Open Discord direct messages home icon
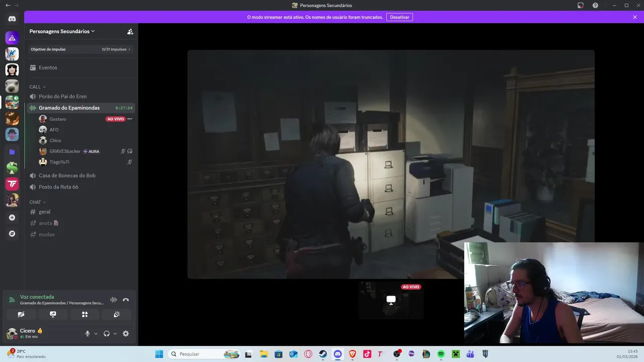This screenshot has height=362, width=644. pos(12,19)
